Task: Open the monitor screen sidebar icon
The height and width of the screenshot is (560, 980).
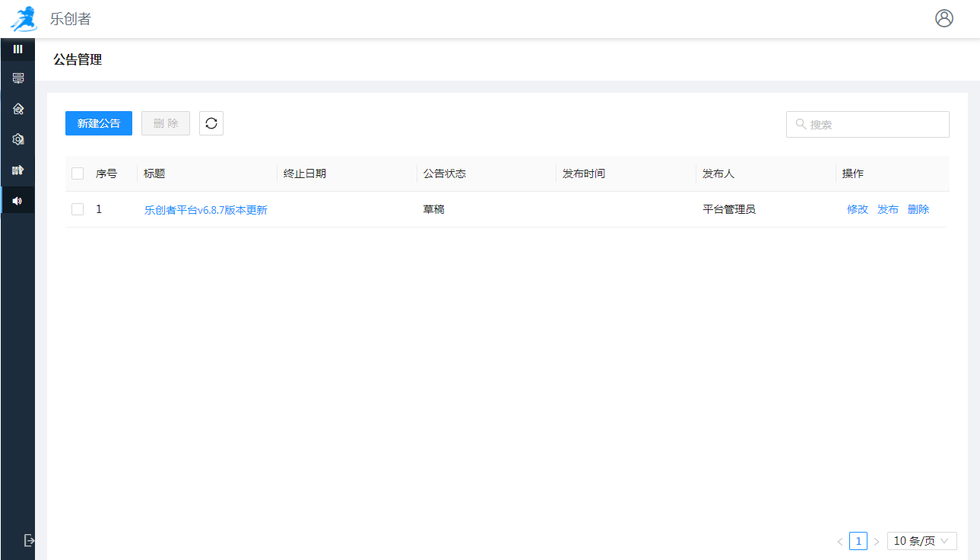Action: pyautogui.click(x=18, y=78)
